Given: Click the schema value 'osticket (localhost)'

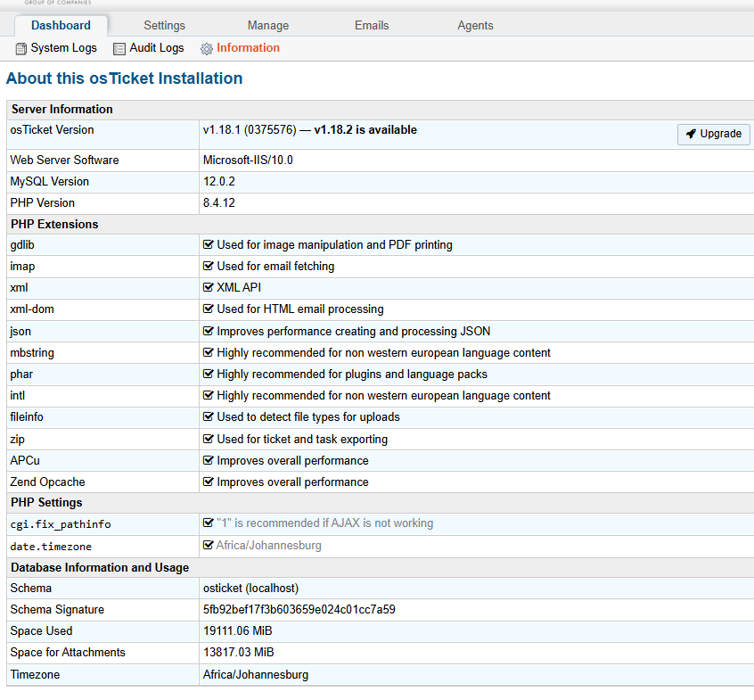Looking at the screenshot, I should pyautogui.click(x=250, y=589).
